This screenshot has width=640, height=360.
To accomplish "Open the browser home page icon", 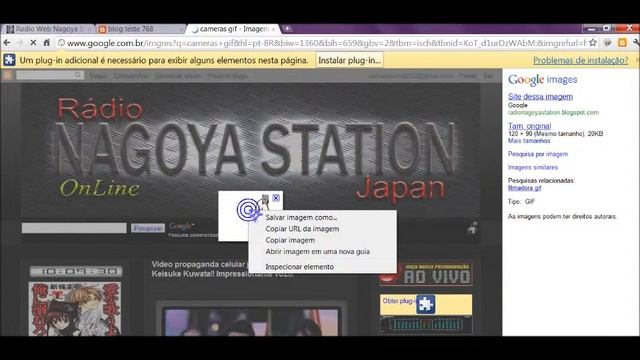I will pyautogui.click(x=47, y=42).
